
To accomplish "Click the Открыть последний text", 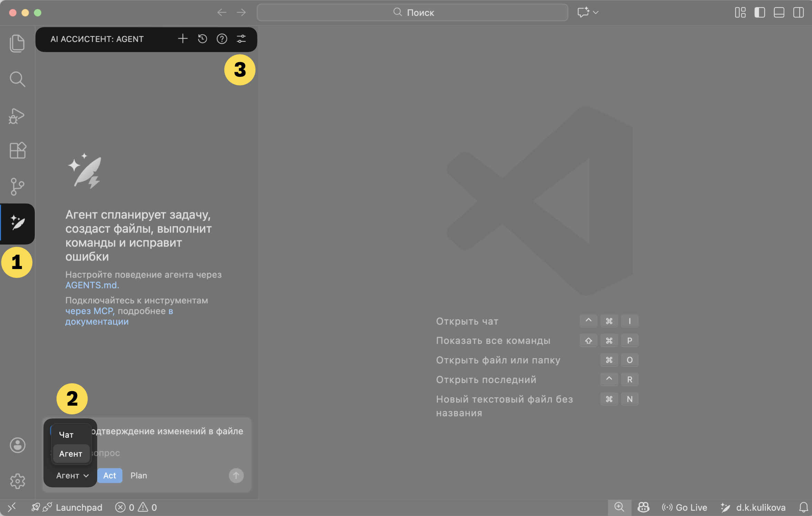I will click(486, 379).
